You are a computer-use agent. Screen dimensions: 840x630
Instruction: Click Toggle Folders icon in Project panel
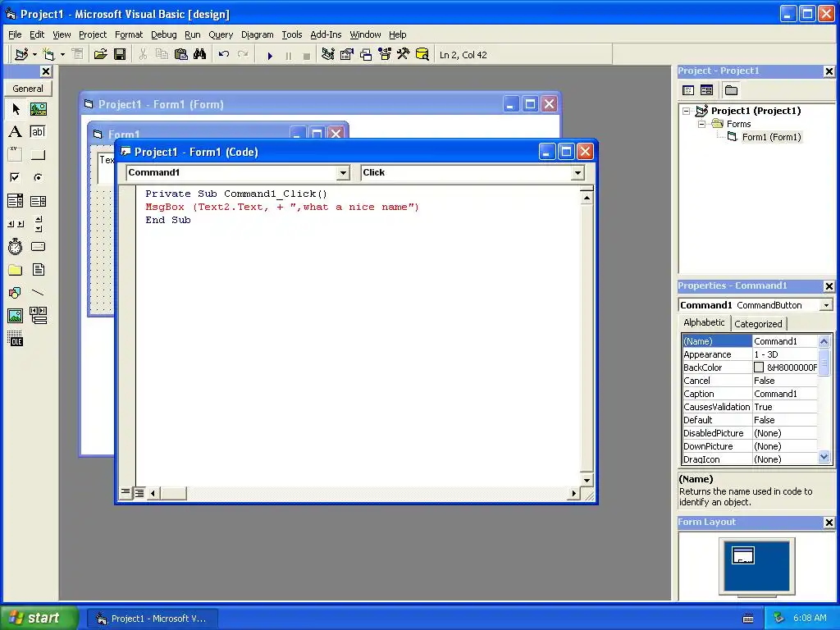(x=731, y=90)
